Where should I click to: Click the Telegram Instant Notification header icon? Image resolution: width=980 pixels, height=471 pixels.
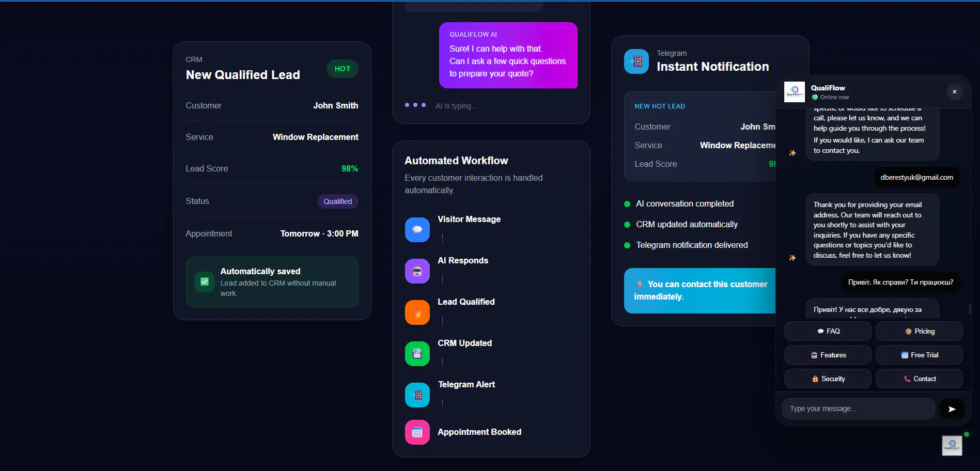[x=636, y=61]
